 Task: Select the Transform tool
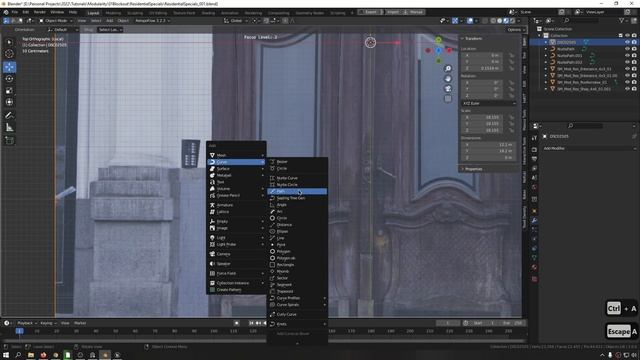tap(9, 102)
